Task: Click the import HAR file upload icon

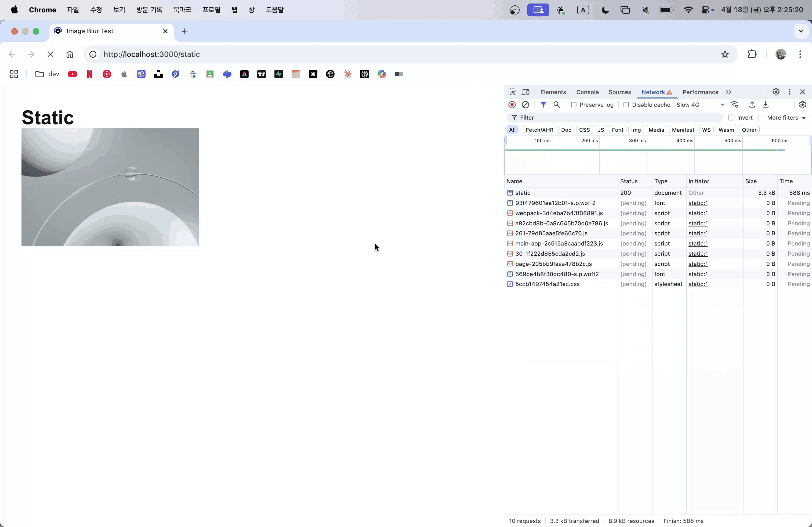Action: [752, 105]
